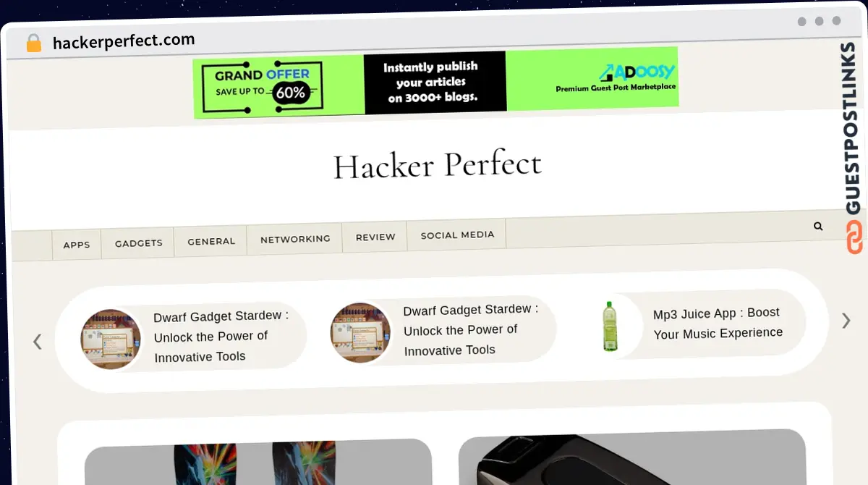Image resolution: width=868 pixels, height=485 pixels.
Task: Open Mp3 Juice App article link
Action: coord(718,323)
